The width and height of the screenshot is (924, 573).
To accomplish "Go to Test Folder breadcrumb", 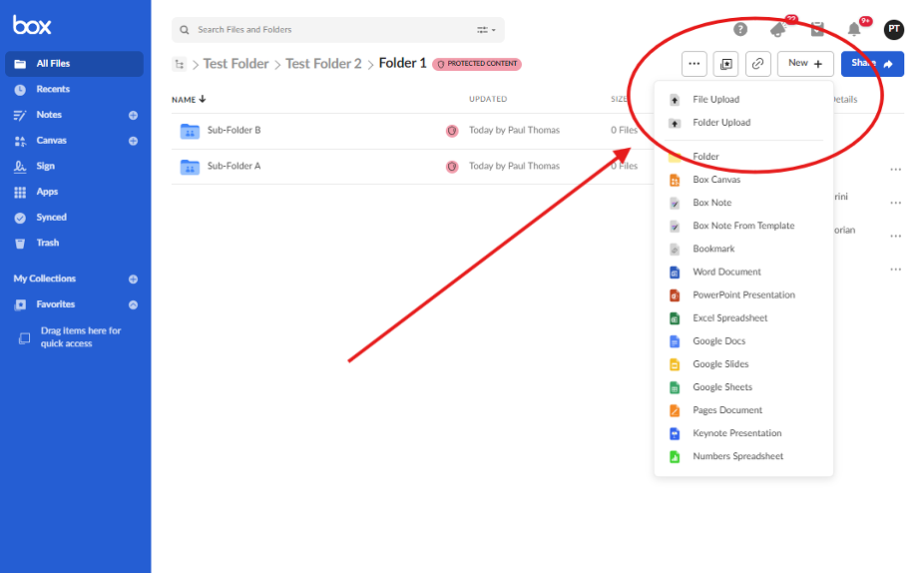I will 235,64.
